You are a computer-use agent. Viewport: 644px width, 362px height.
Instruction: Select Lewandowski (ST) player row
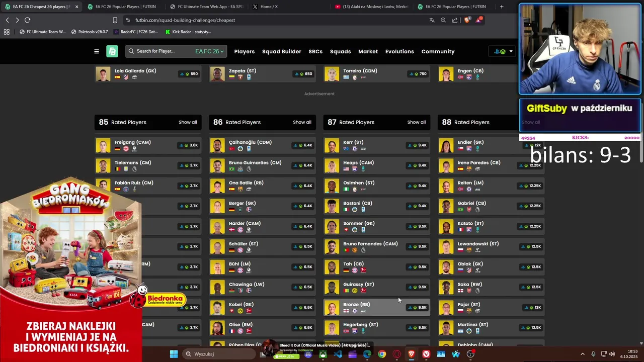(x=491, y=246)
